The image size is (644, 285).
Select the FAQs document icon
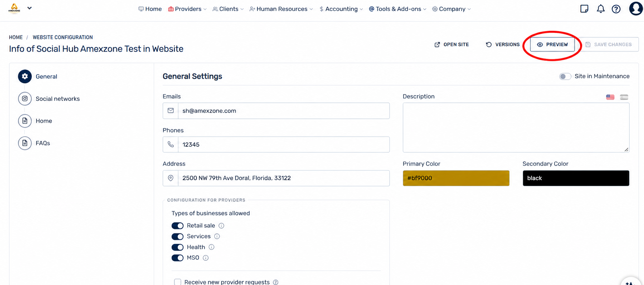coord(25,143)
